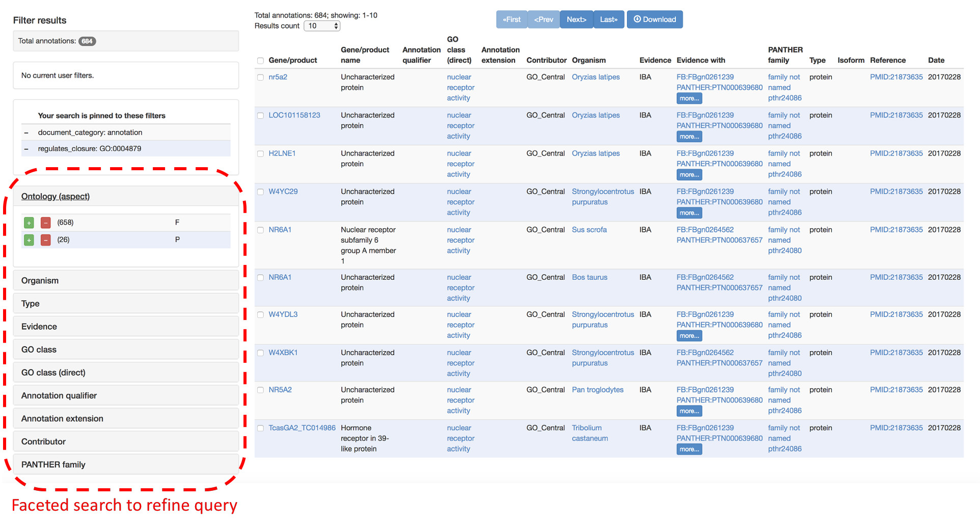
Task: Open the nuclear receptor activity GO class
Action: tap(460, 87)
